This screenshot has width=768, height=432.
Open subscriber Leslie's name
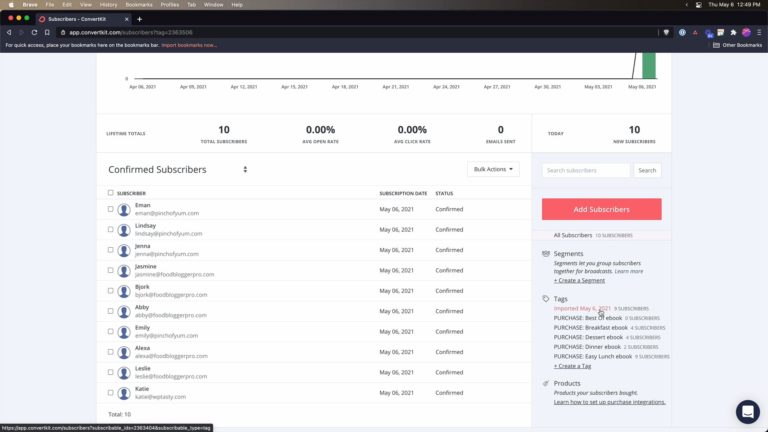coord(143,369)
